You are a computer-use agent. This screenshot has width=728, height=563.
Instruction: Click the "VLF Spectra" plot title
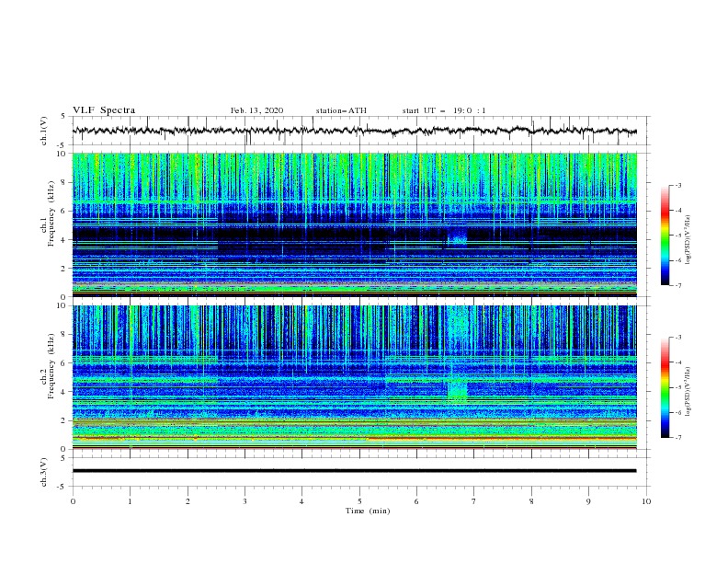(x=104, y=110)
